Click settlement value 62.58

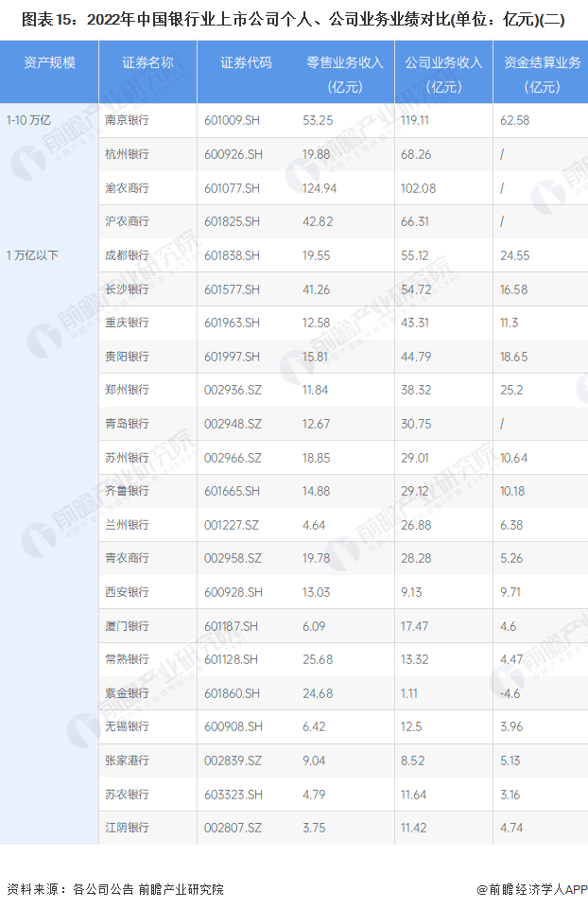[514, 120]
